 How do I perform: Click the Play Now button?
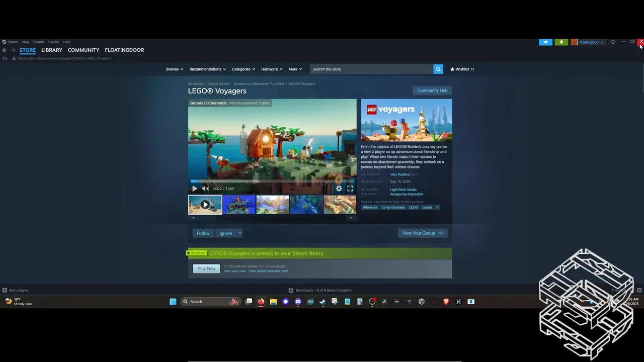point(206,268)
